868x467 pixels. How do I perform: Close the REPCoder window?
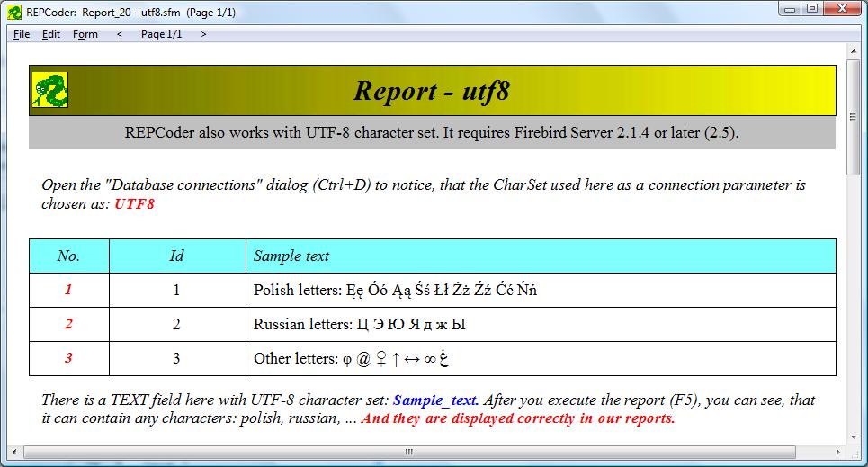tap(843, 9)
